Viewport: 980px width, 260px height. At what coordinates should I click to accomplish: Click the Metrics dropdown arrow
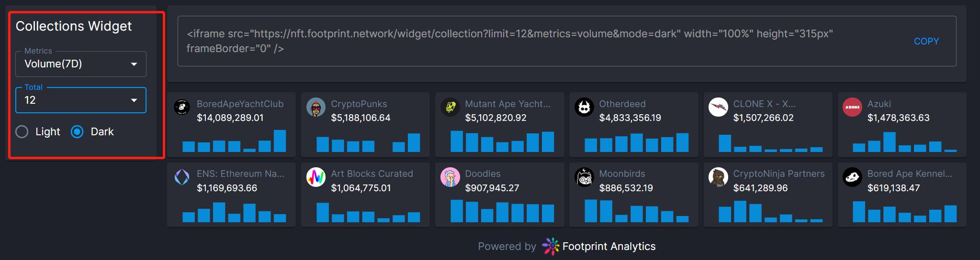(134, 64)
